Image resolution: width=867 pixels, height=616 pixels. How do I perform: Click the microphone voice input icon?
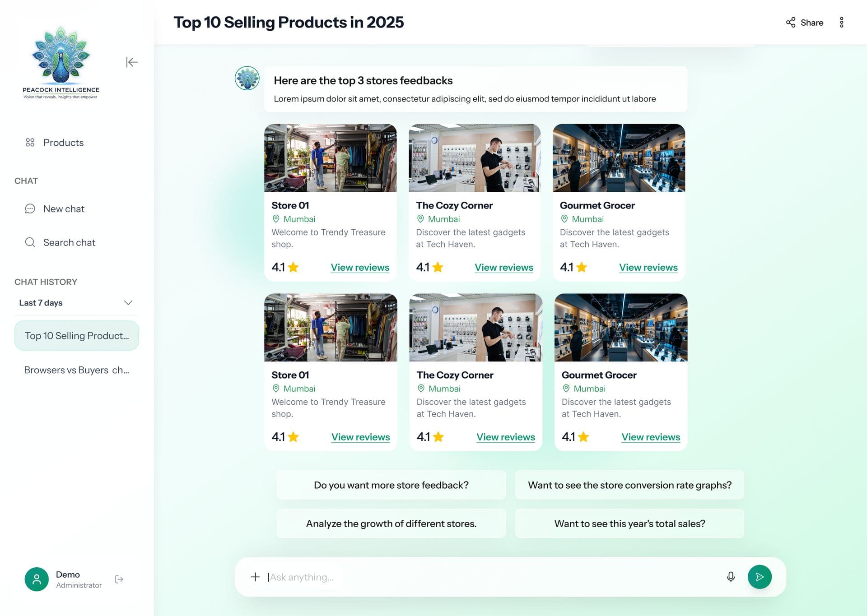[731, 577]
